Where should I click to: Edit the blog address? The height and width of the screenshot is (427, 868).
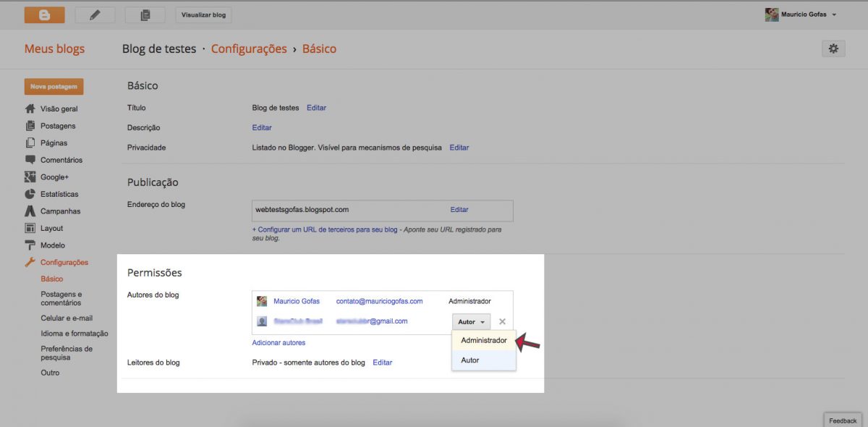[x=459, y=210]
